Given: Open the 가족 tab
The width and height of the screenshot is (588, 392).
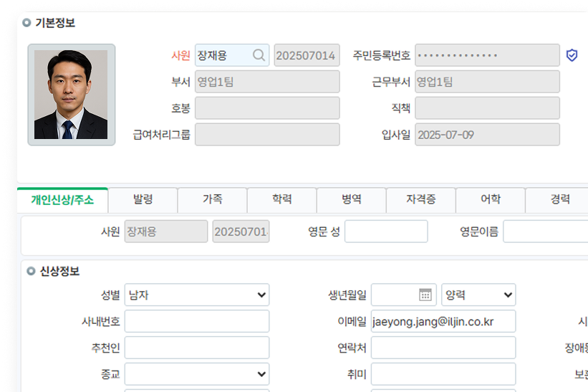Looking at the screenshot, I should click(212, 200).
